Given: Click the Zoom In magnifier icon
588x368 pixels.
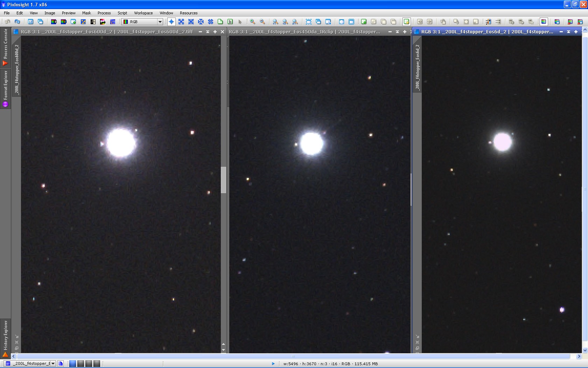Looking at the screenshot, I should click(x=252, y=22).
